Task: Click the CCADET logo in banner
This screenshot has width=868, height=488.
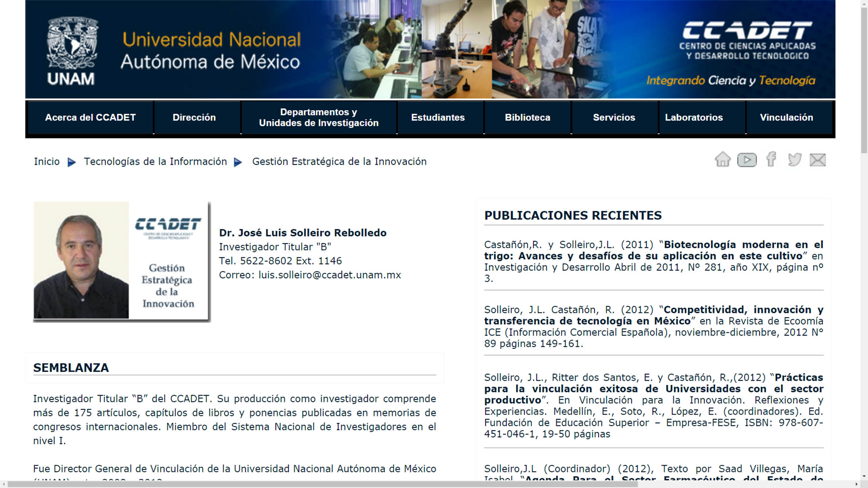Action: [747, 40]
